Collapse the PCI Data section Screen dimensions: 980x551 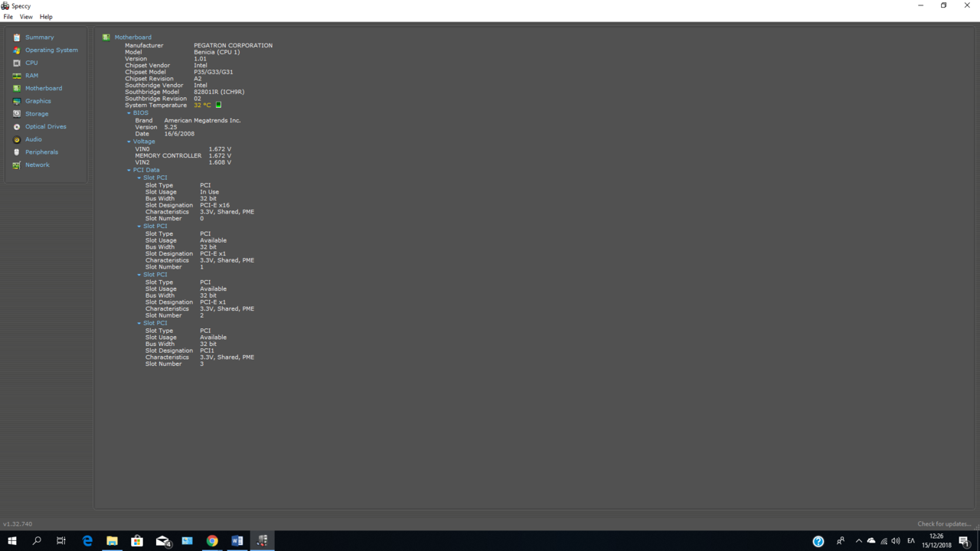click(x=129, y=170)
